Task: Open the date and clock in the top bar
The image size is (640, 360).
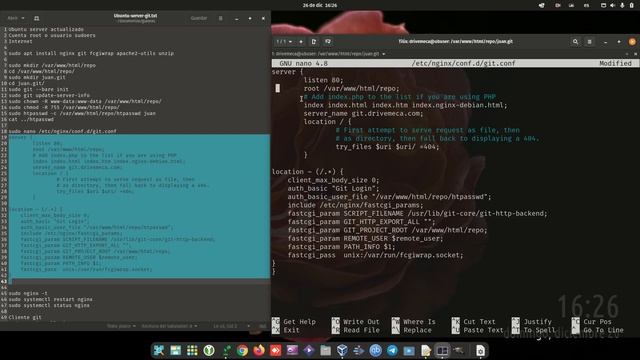Action: coord(320,5)
